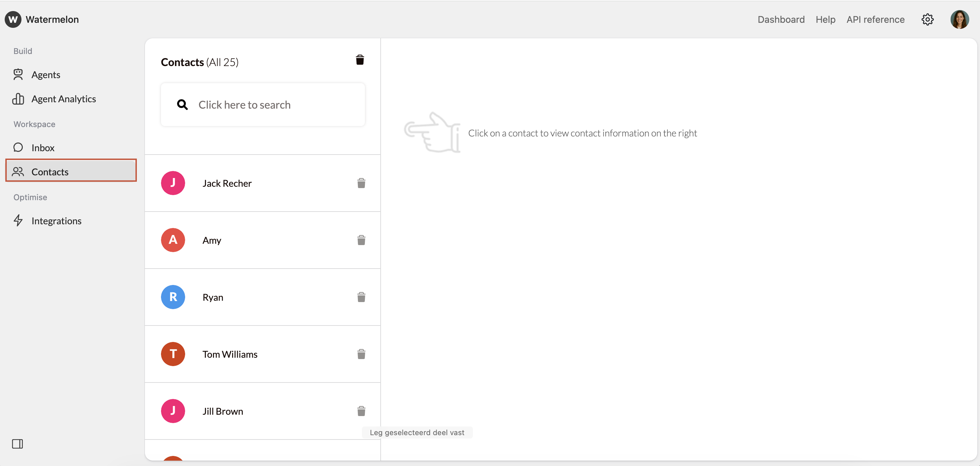Focus the Click here to search field
Viewport: 980px width, 466px height.
pos(263,105)
